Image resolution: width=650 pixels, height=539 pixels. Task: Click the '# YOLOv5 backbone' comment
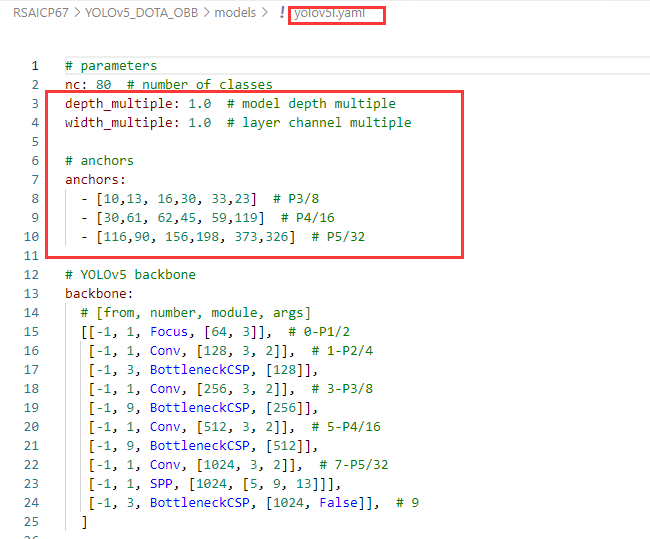coord(130,274)
